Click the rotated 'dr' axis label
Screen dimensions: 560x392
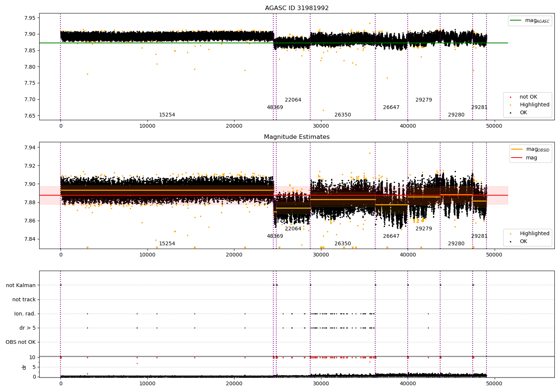pos(24,367)
